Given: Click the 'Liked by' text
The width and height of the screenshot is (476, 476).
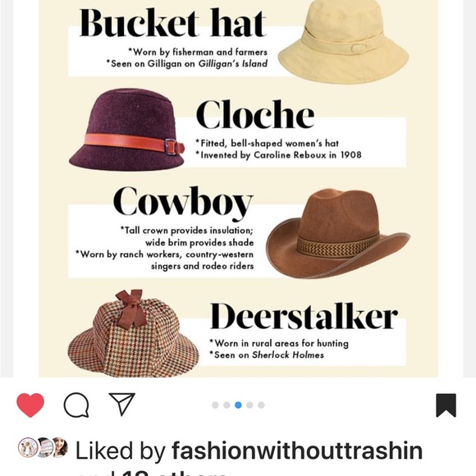Looking at the screenshot, I should point(120,451).
